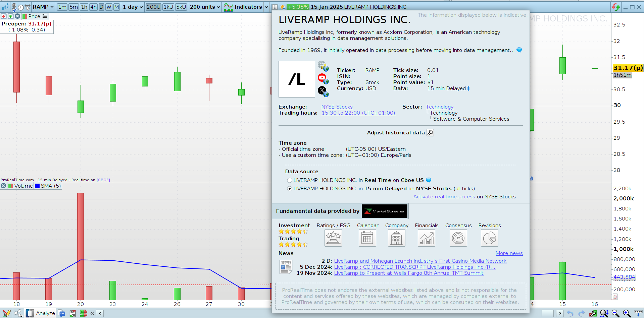Open the chat comments icon
The width and height of the screenshot is (644, 318).
(62, 313)
